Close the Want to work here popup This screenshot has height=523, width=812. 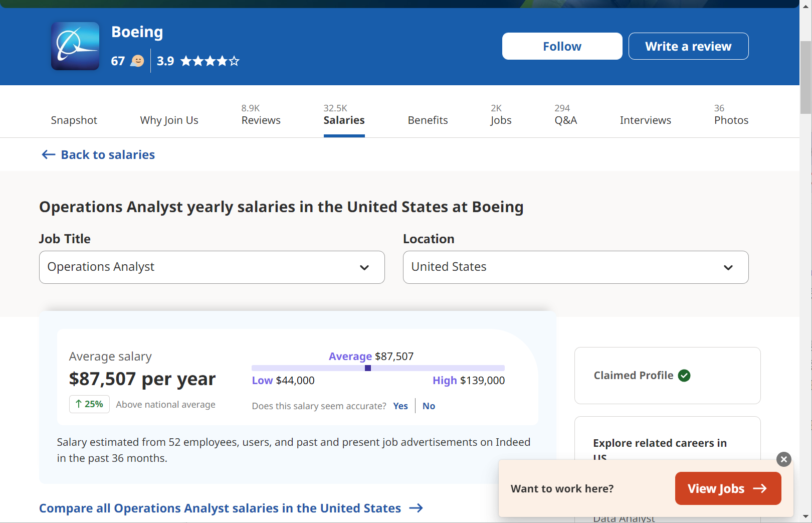[784, 459]
